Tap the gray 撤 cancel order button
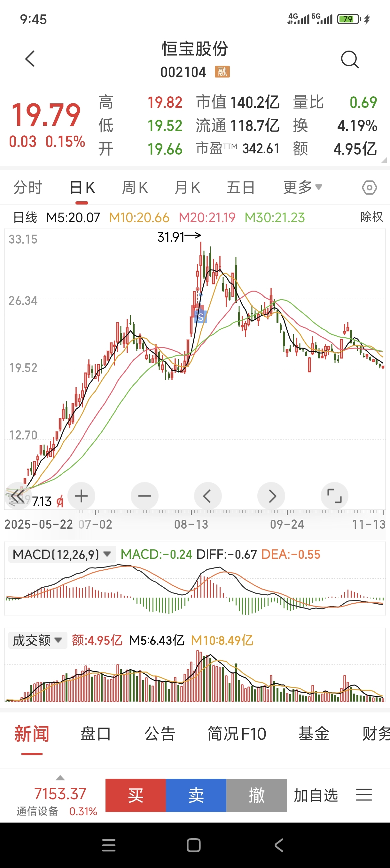390x868 pixels. 257,795
